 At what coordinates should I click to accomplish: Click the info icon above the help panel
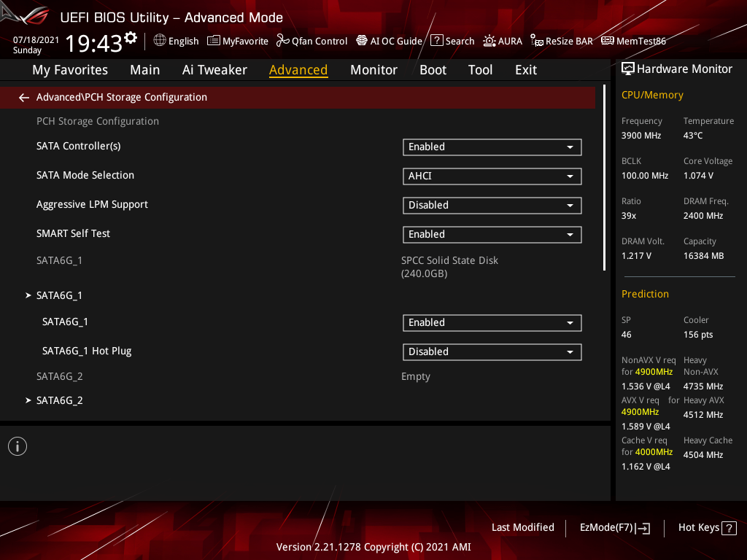click(17, 446)
